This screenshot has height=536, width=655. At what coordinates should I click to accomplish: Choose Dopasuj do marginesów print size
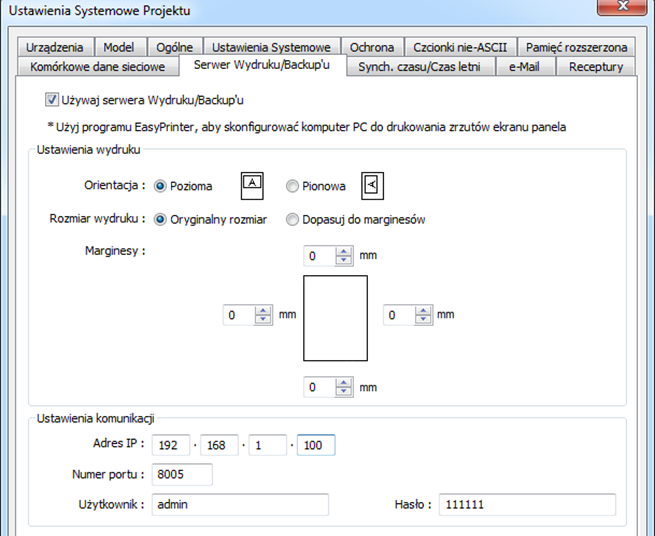(x=292, y=219)
